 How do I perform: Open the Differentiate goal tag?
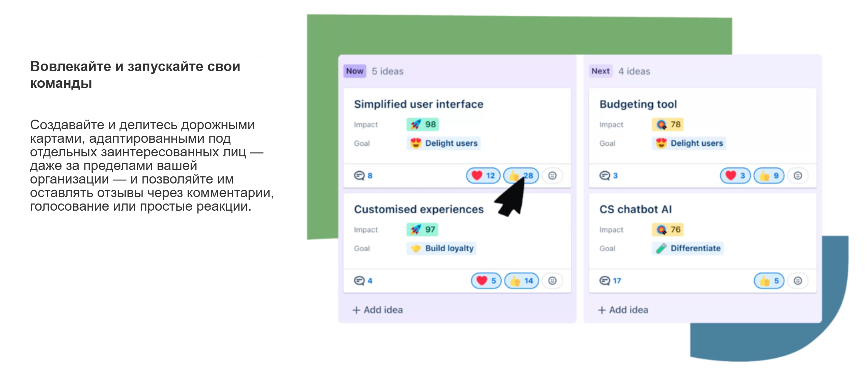coord(688,248)
